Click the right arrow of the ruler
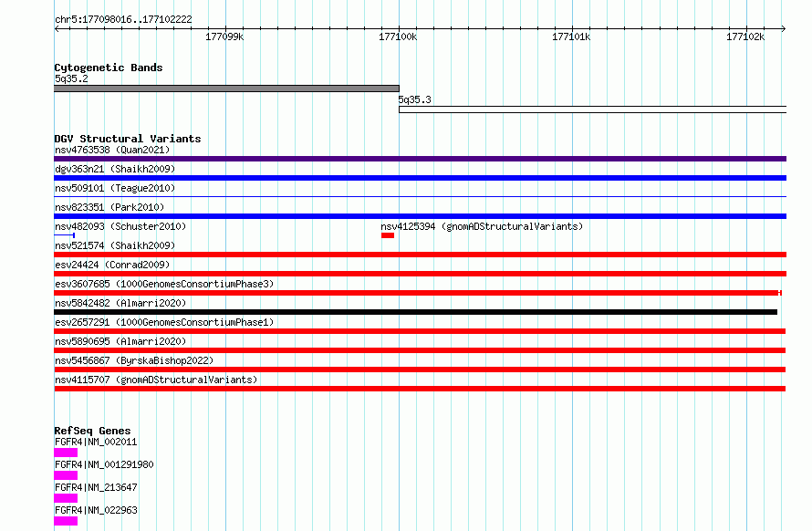 (784, 28)
